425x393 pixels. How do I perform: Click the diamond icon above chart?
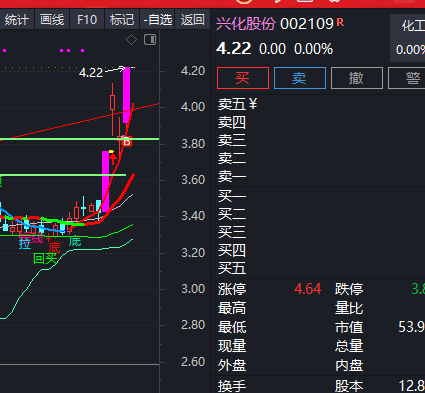(x=131, y=40)
